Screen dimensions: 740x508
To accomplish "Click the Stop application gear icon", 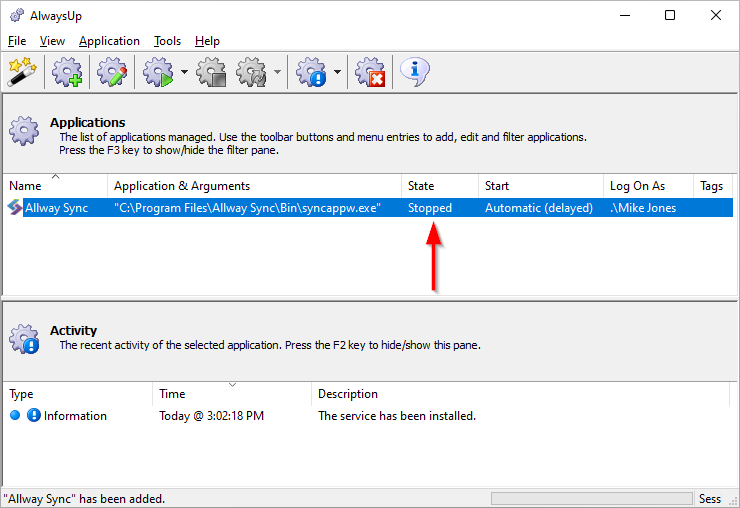I will (211, 72).
